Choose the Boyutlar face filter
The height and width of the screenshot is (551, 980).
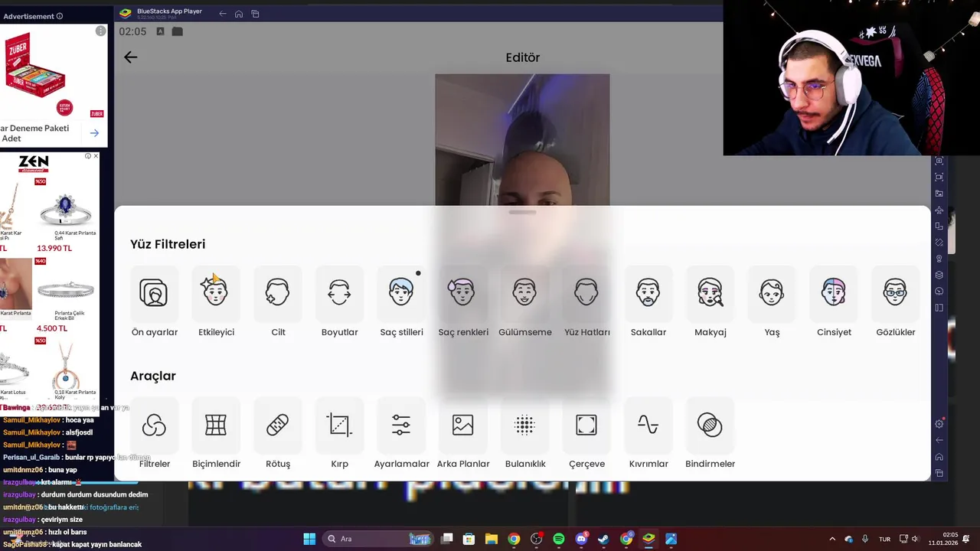point(339,302)
